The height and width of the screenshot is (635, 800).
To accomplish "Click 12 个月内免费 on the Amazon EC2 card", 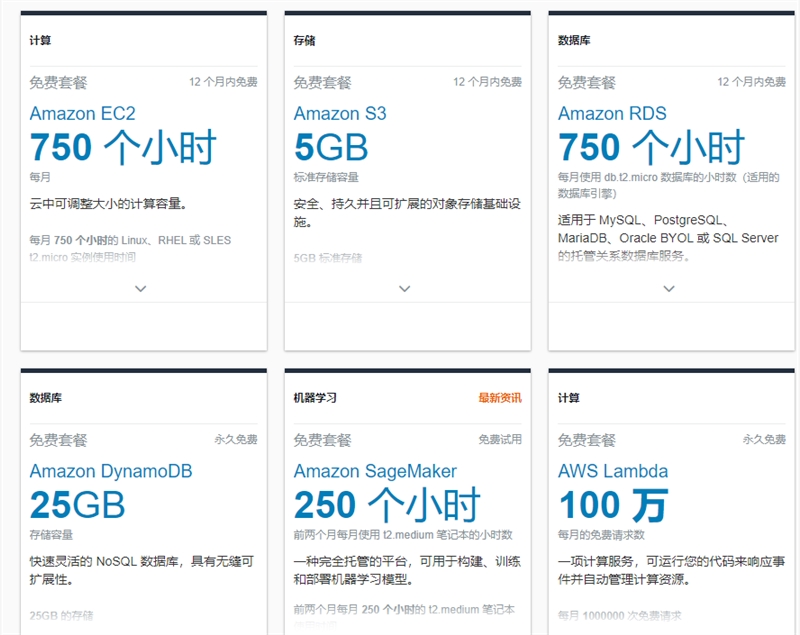I will click(223, 82).
